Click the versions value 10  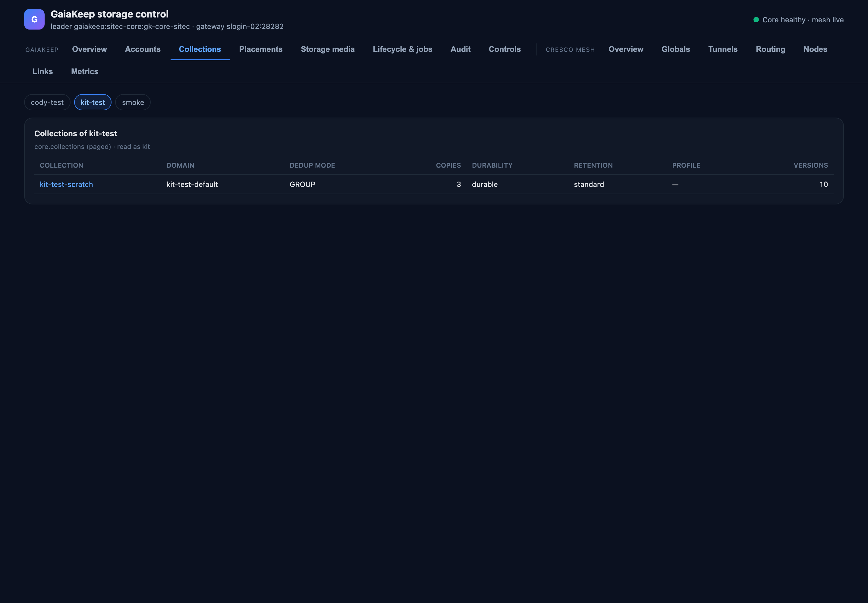click(x=824, y=185)
